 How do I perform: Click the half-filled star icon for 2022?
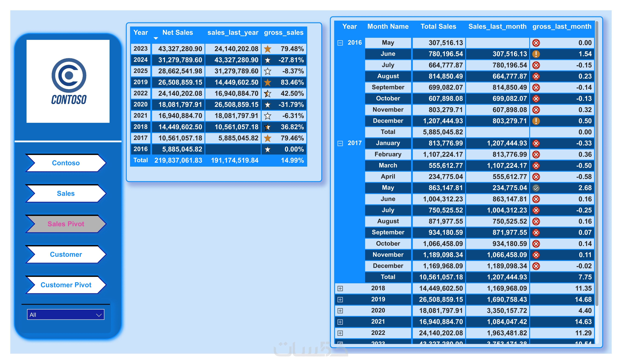pyautogui.click(x=267, y=93)
